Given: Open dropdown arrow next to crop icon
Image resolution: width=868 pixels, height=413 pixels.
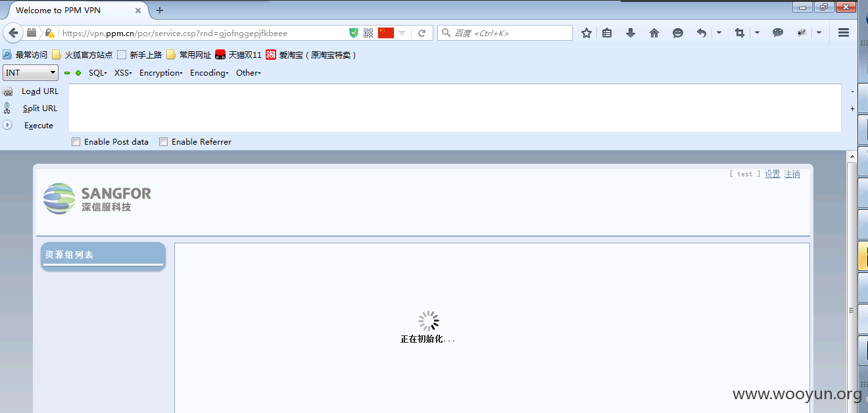Looking at the screenshot, I should point(757,33).
